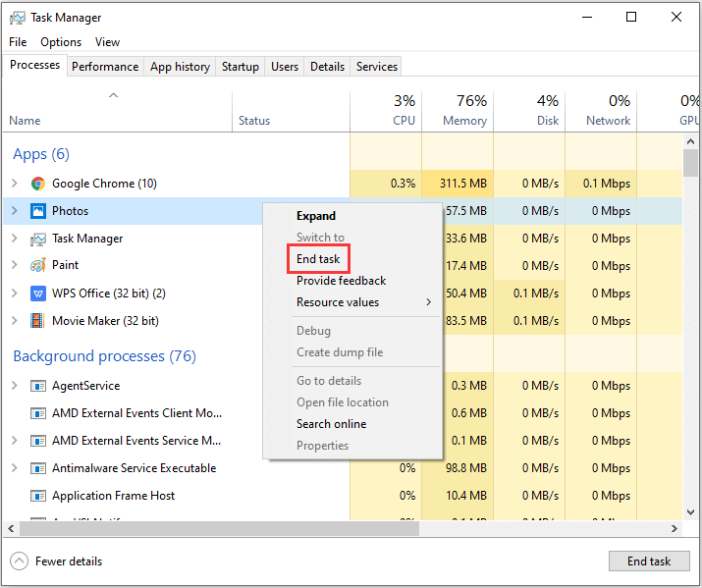The width and height of the screenshot is (702, 588).
Task: Click the Paint palette icon
Action: coord(38,265)
